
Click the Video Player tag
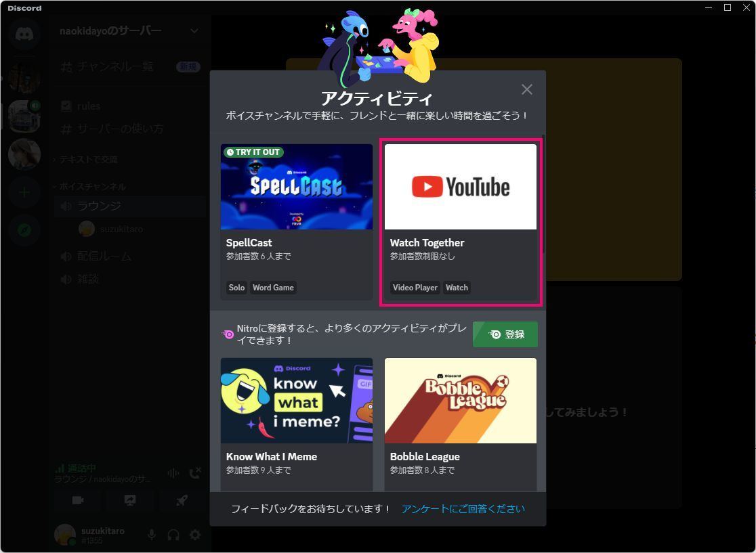pyautogui.click(x=415, y=288)
